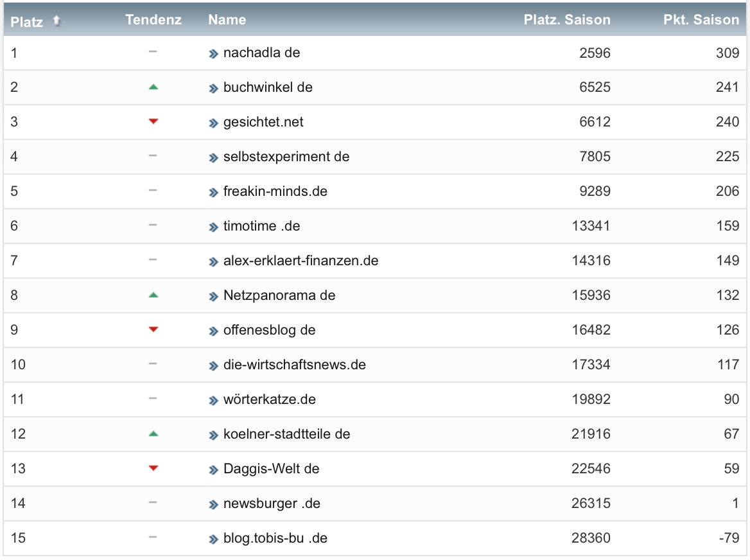Click the chevron icon before koelner-stadtteile de

[x=213, y=435]
